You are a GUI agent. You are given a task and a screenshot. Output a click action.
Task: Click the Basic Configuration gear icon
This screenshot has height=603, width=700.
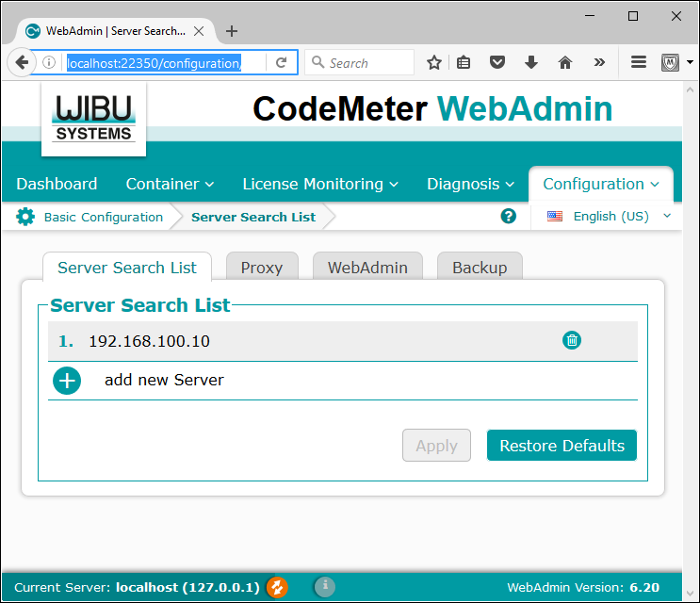(x=25, y=217)
